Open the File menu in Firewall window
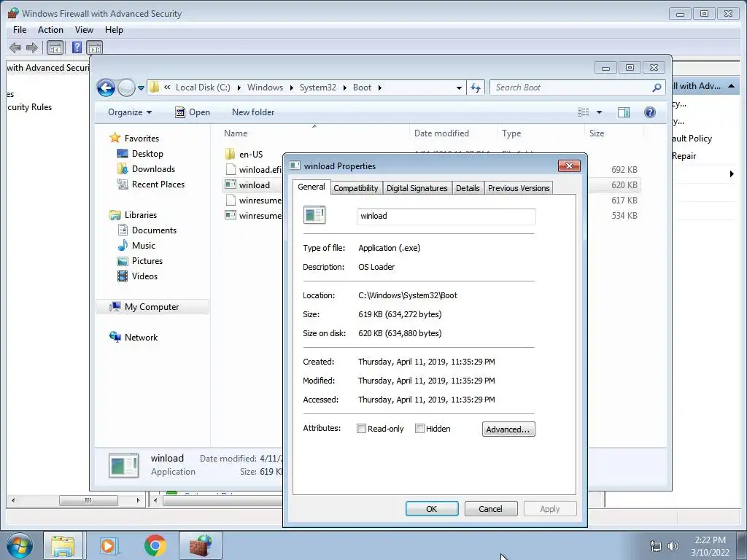 tap(20, 29)
